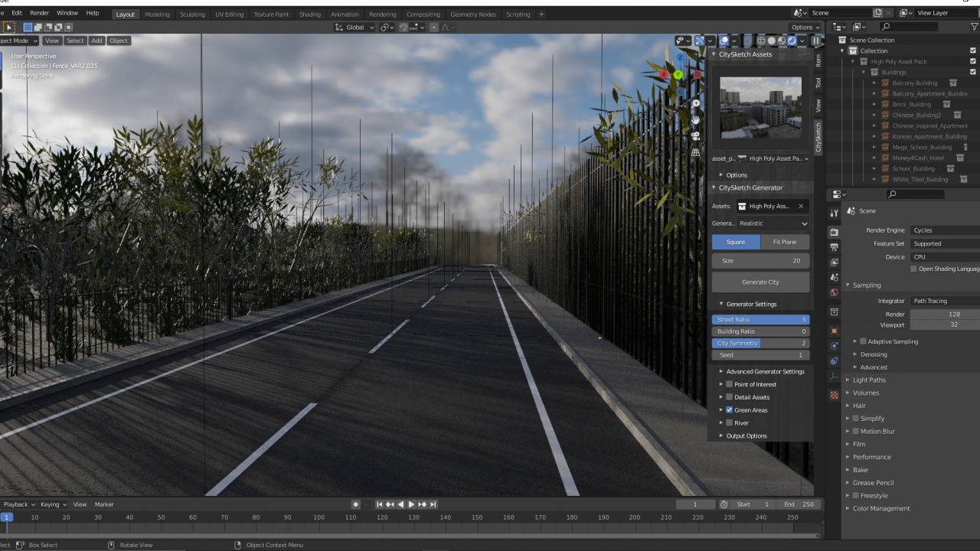Click the X axis on navigation gizmo
The image size is (980, 551).
point(664,74)
